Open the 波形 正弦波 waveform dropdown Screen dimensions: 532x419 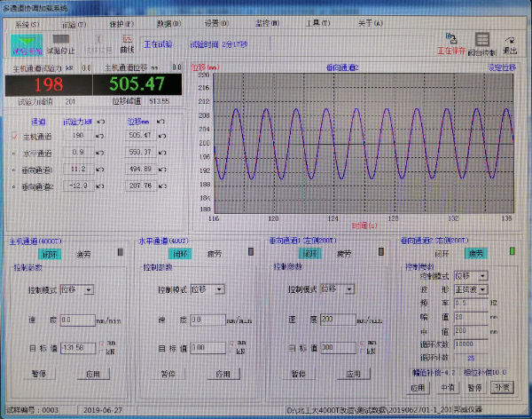(x=483, y=289)
